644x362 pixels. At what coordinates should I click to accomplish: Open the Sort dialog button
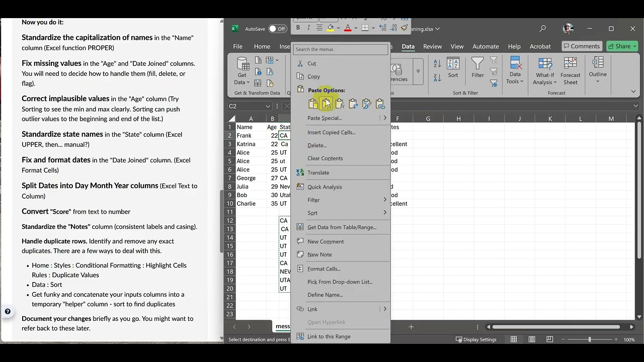[x=453, y=68]
